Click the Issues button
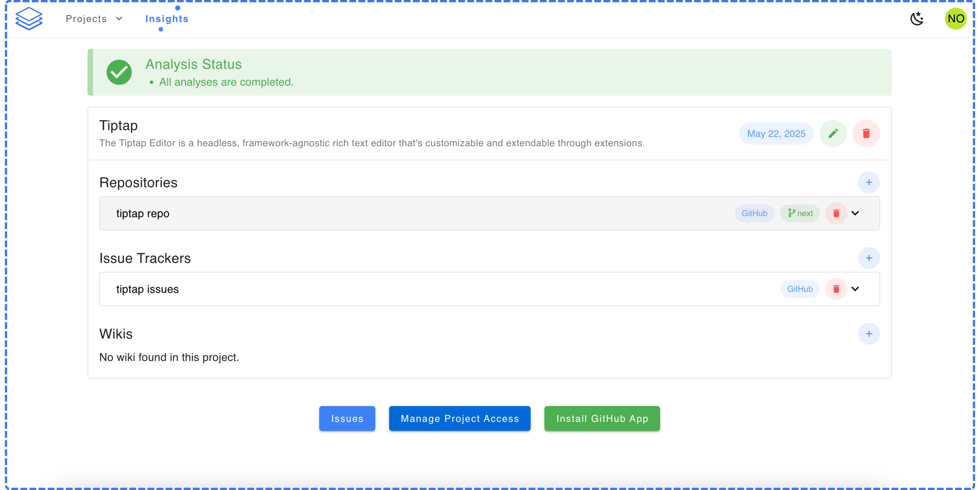 coord(347,418)
